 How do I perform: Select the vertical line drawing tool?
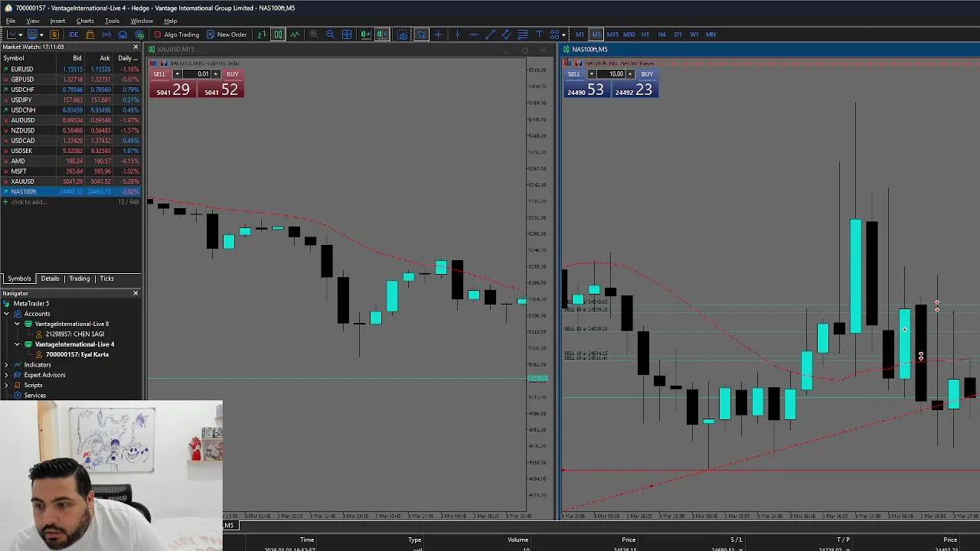(457, 34)
